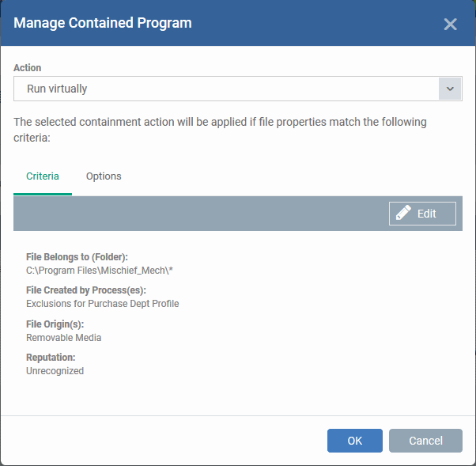
Task: Click the Unrecognized reputation value
Action: [x=55, y=371]
